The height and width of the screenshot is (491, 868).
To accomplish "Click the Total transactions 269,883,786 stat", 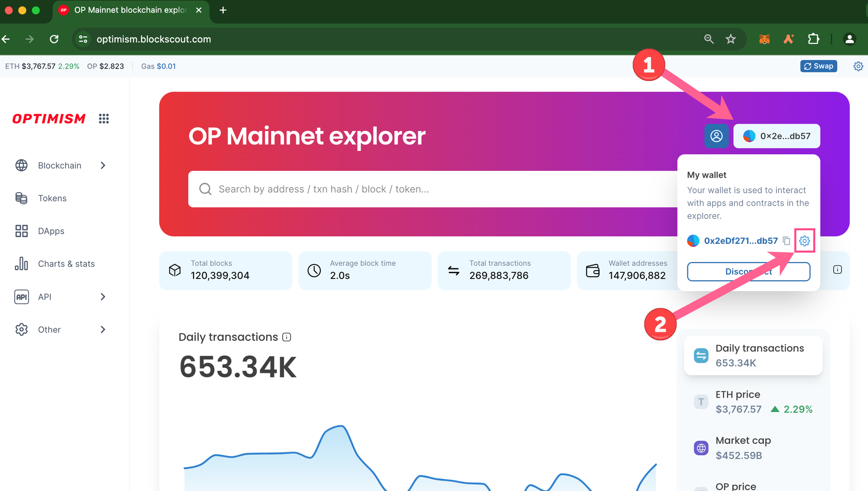I will (x=504, y=270).
